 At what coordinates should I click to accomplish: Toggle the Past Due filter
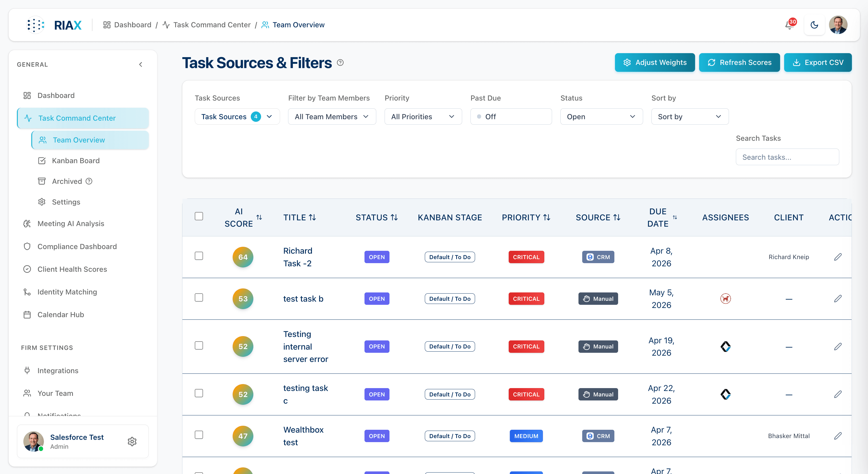511,117
